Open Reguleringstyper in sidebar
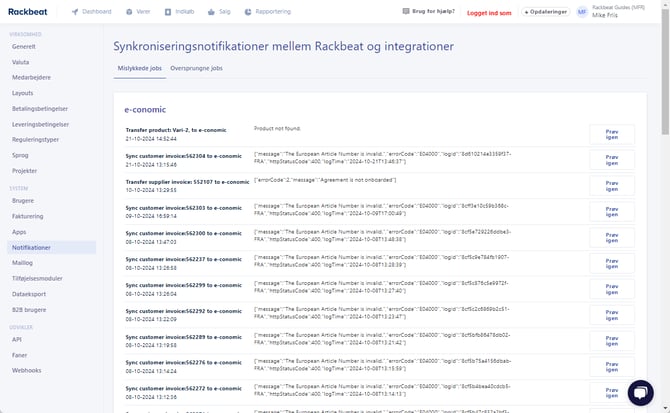 click(x=35, y=140)
